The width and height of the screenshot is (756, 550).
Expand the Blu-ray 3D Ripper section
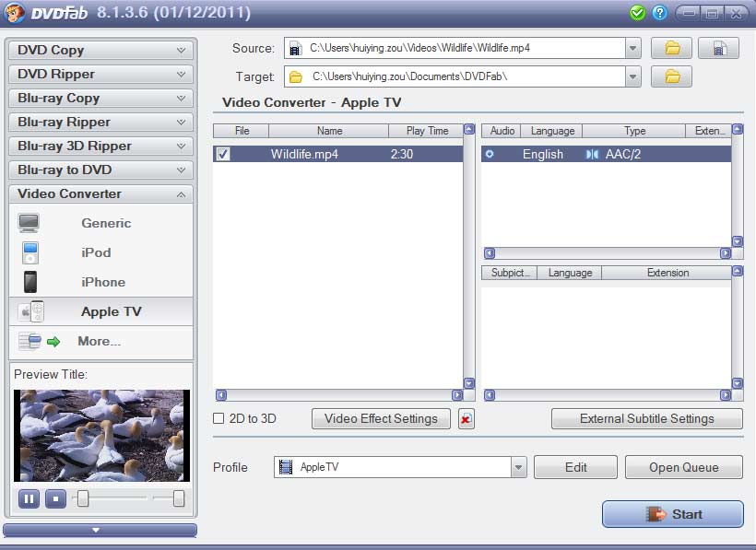tap(100, 146)
